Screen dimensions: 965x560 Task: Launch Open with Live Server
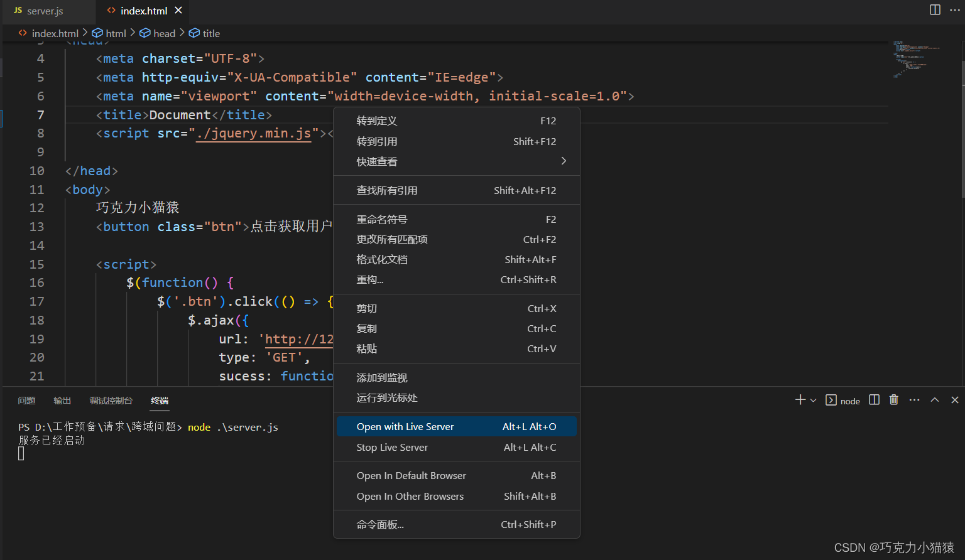457,426
